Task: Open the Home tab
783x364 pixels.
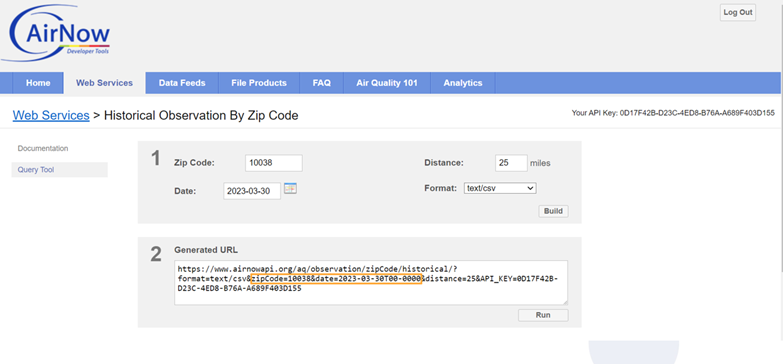Action: point(38,83)
